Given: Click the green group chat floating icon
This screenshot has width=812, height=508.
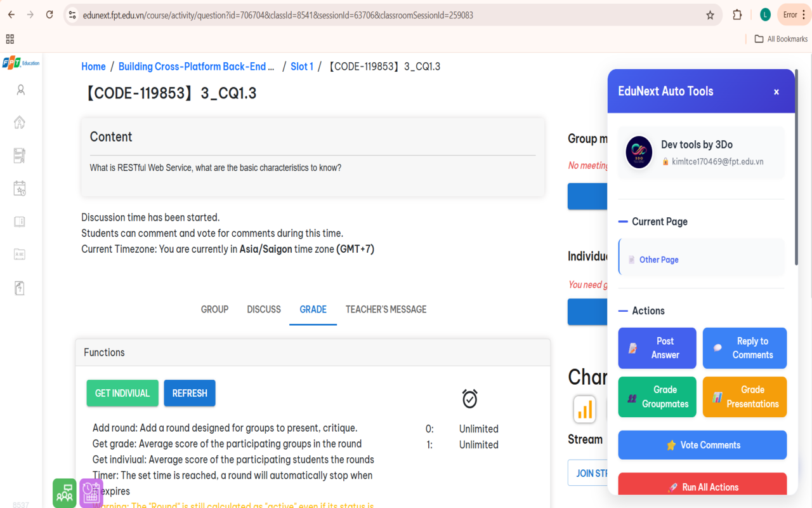Looking at the screenshot, I should 64,493.
